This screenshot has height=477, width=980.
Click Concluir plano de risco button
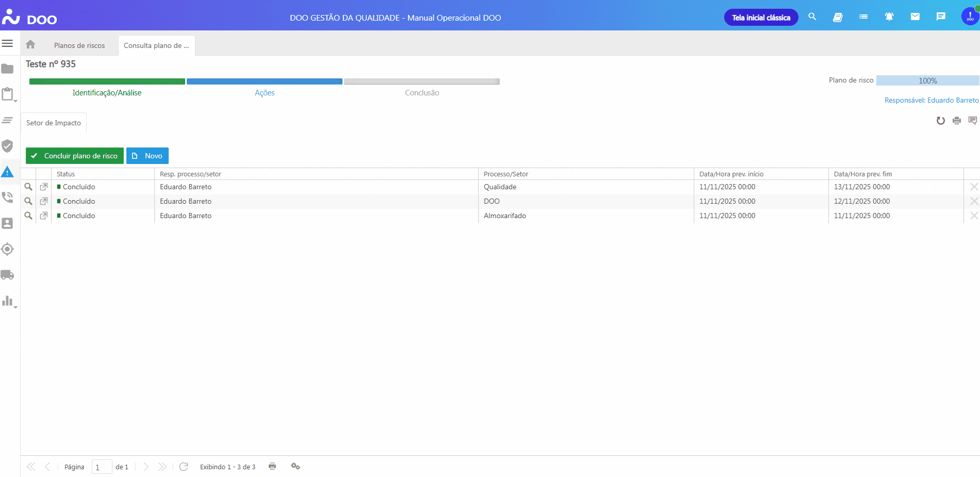pyautogui.click(x=75, y=156)
